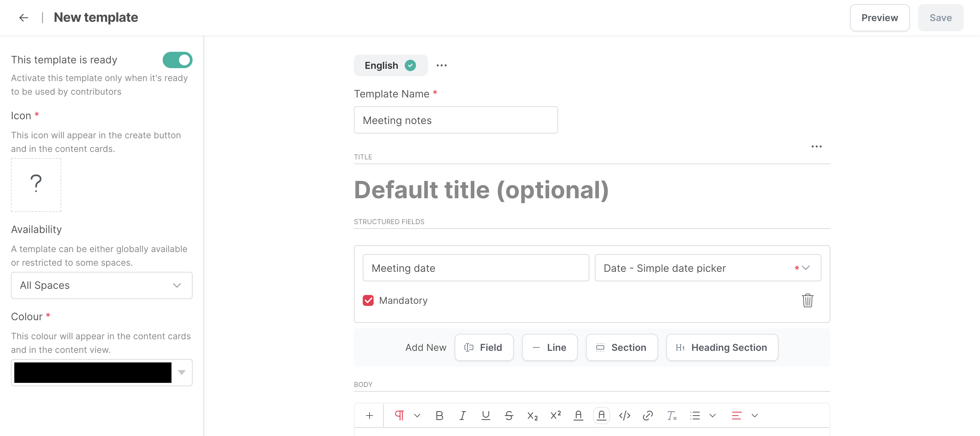The image size is (980, 436).
Task: Apply superscript formatting
Action: (x=555, y=415)
